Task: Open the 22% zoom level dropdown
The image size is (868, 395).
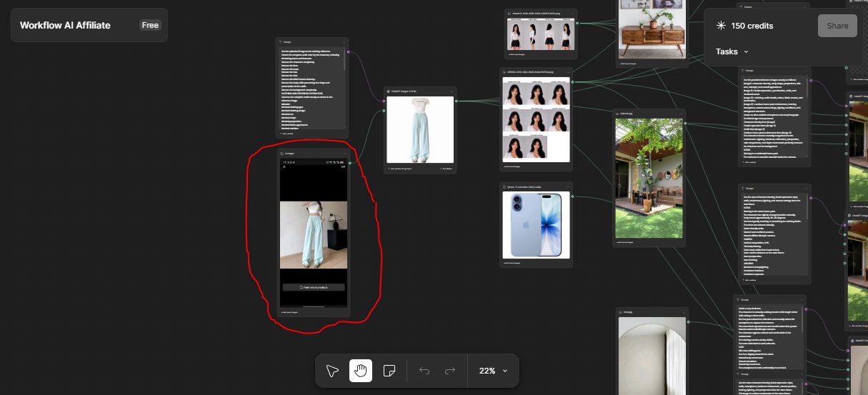Action: pos(493,371)
